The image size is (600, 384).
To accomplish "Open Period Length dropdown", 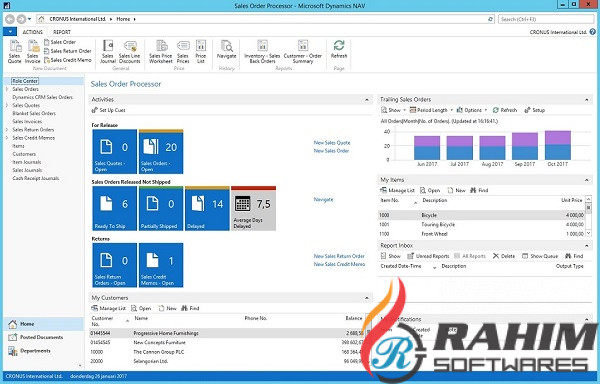I will coord(431,110).
